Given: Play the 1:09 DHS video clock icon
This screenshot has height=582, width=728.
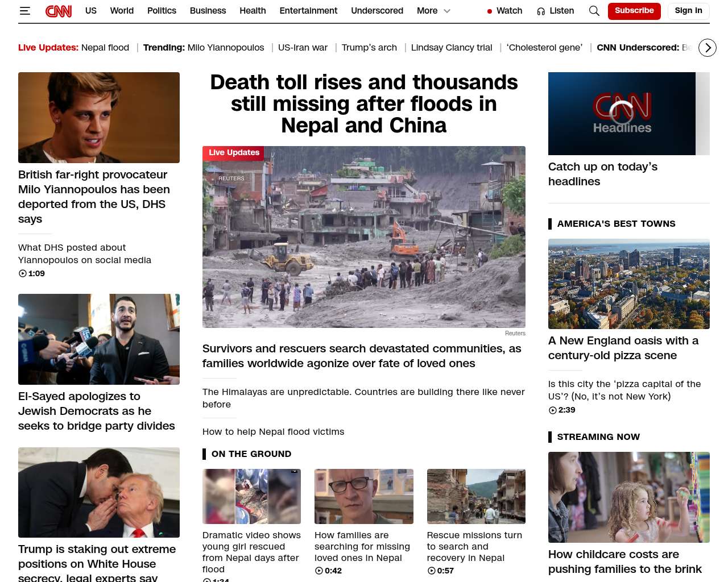Looking at the screenshot, I should 23,273.
